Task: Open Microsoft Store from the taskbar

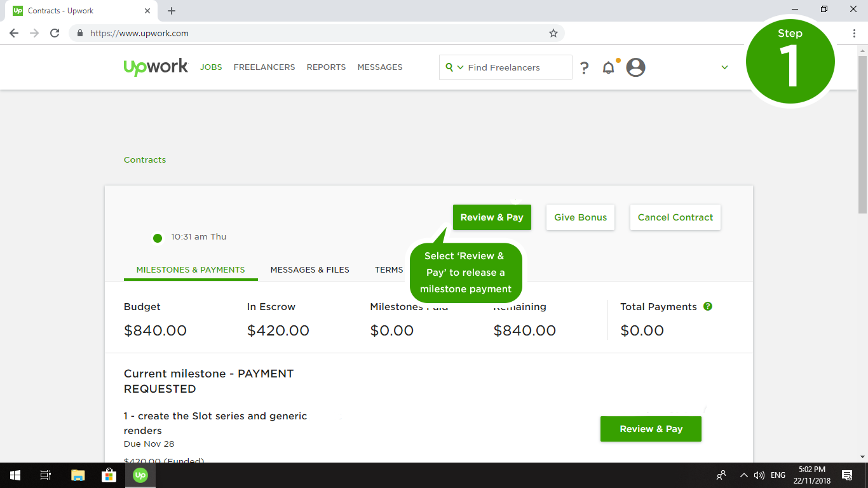Action: click(x=109, y=475)
